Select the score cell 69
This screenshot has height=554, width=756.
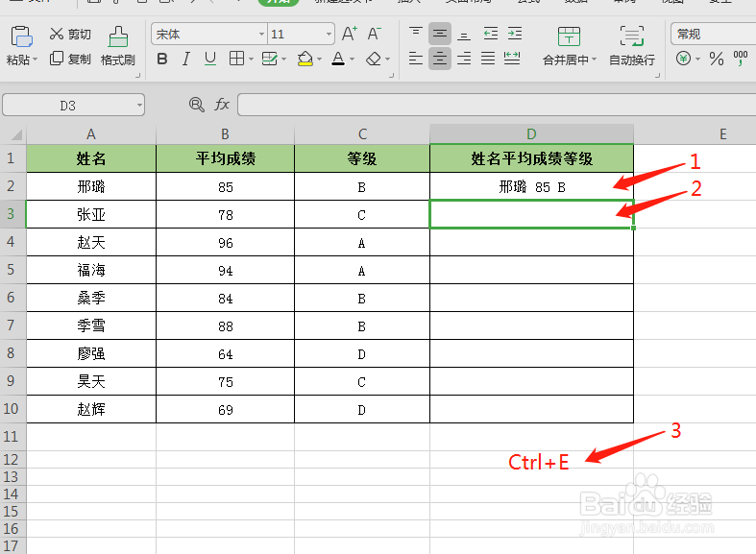pos(225,410)
